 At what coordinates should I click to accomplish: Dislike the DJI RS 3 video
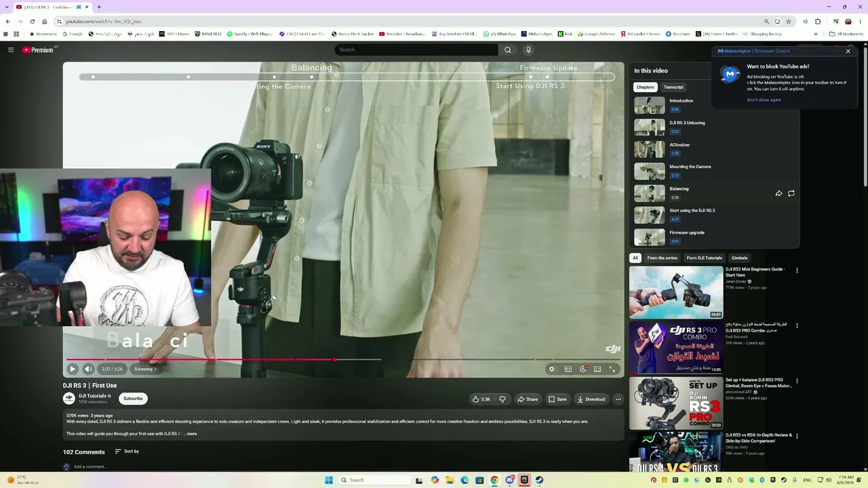502,399
